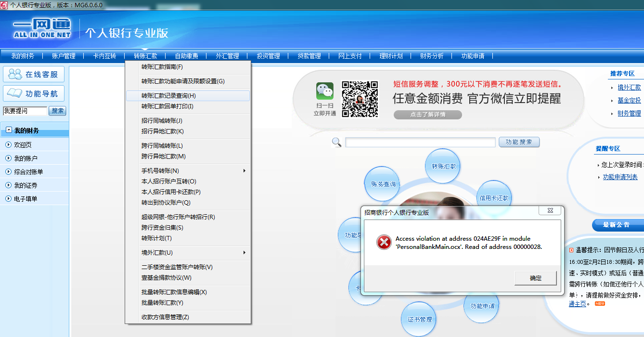Screen dimensions: 644x337
Task: Click the function search text field
Action: (420, 142)
